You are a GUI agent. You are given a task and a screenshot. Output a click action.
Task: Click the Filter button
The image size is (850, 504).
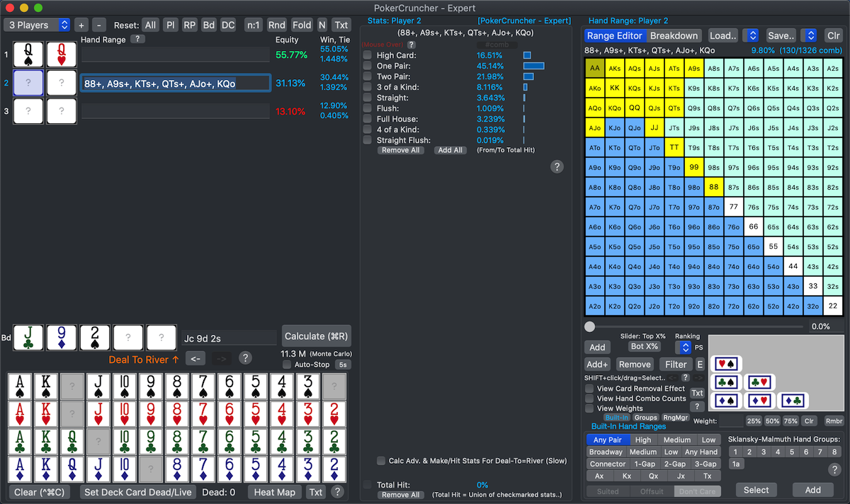tap(676, 365)
